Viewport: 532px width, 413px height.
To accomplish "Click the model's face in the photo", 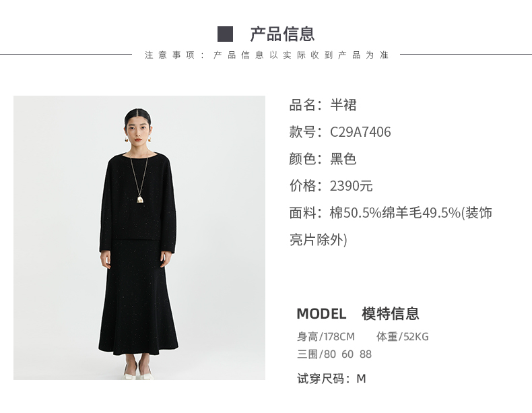I will [137, 131].
